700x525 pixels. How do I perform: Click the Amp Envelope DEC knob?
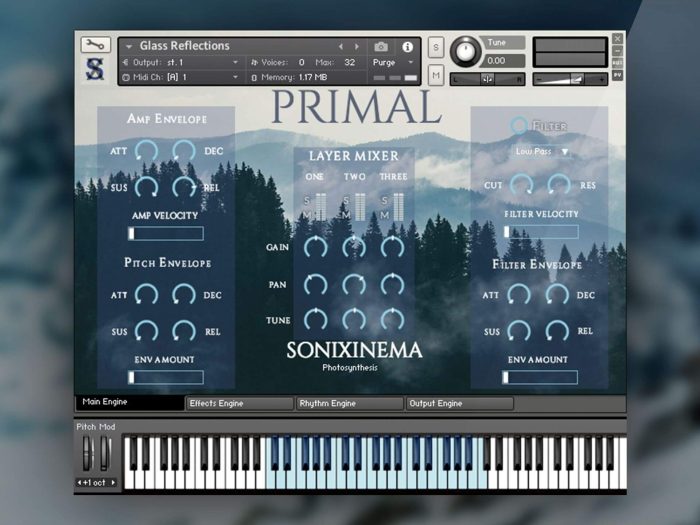(x=184, y=151)
